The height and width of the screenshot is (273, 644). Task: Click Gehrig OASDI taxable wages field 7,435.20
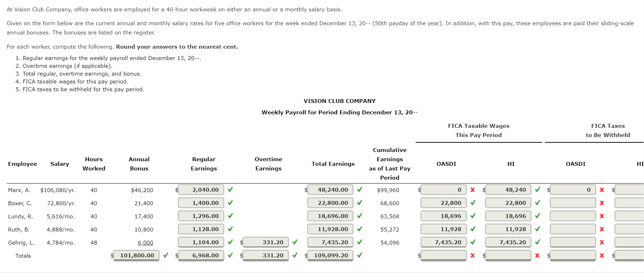point(444,242)
